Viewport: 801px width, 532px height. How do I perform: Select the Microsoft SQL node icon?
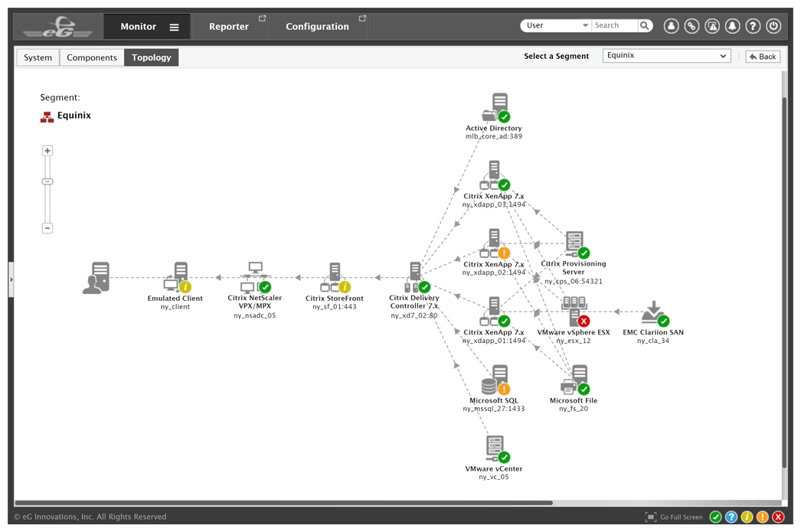point(495,380)
